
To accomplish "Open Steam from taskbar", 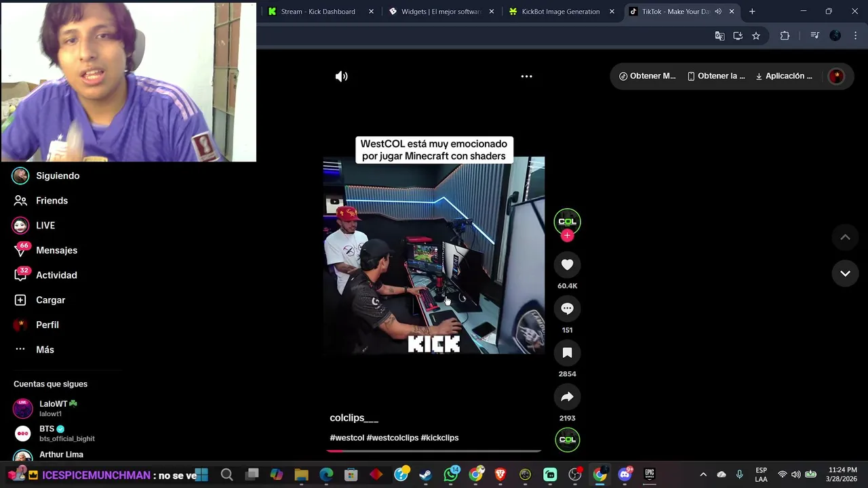I will tap(426, 475).
